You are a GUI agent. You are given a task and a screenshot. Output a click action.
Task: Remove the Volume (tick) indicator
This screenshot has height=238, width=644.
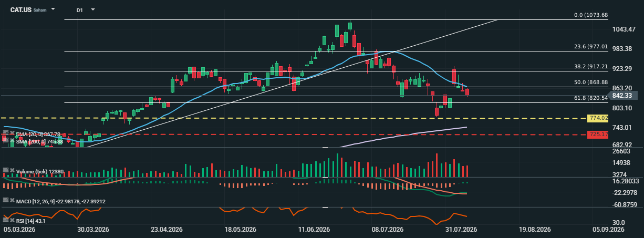(x=12, y=171)
